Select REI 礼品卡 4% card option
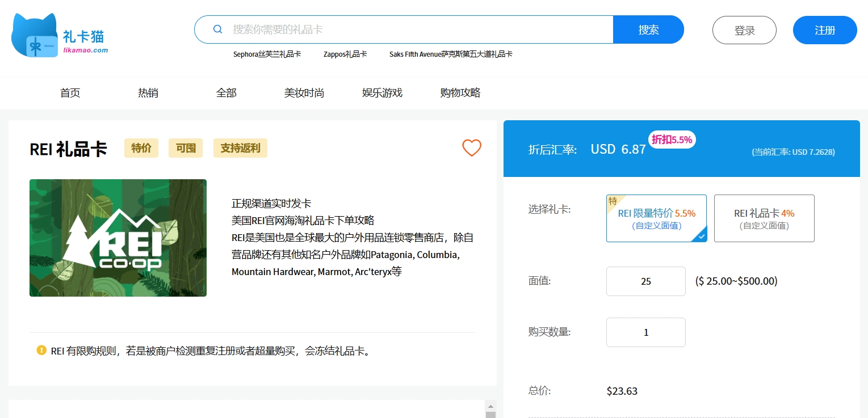This screenshot has width=868, height=418. point(764,218)
